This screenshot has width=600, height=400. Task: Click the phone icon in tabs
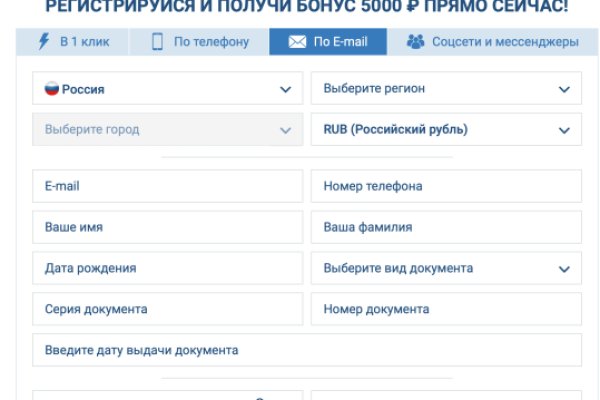pyautogui.click(x=158, y=42)
